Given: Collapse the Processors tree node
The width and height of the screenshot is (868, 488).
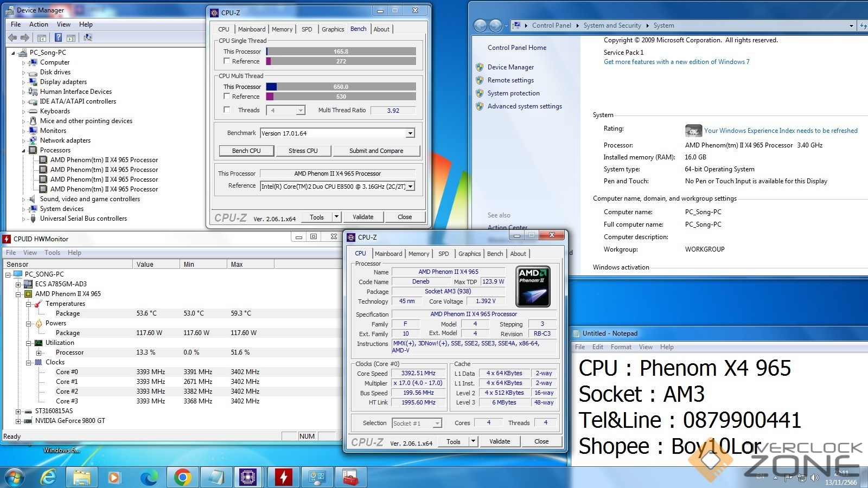Looking at the screenshot, I should (x=24, y=151).
